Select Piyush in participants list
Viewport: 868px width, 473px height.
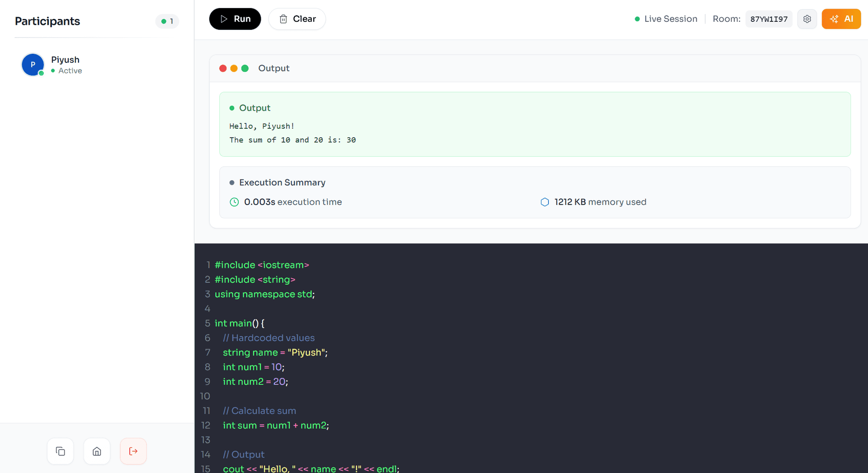(66, 60)
